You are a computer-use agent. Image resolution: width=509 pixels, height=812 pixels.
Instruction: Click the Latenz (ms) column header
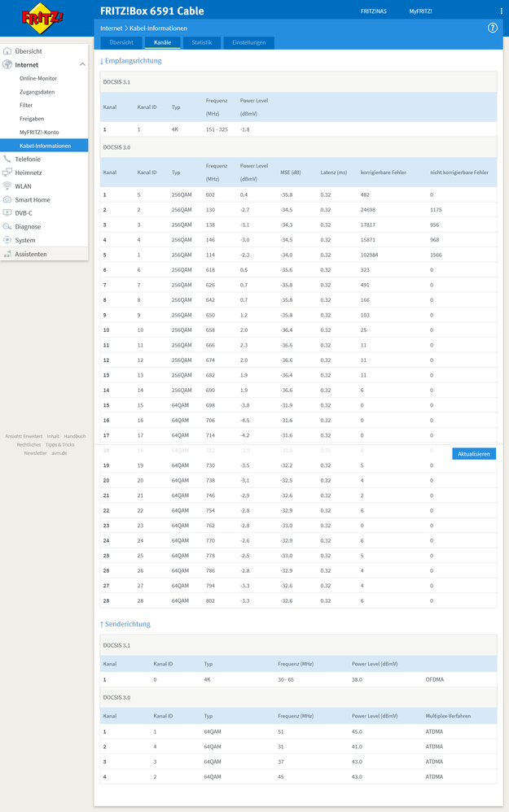[333, 172]
